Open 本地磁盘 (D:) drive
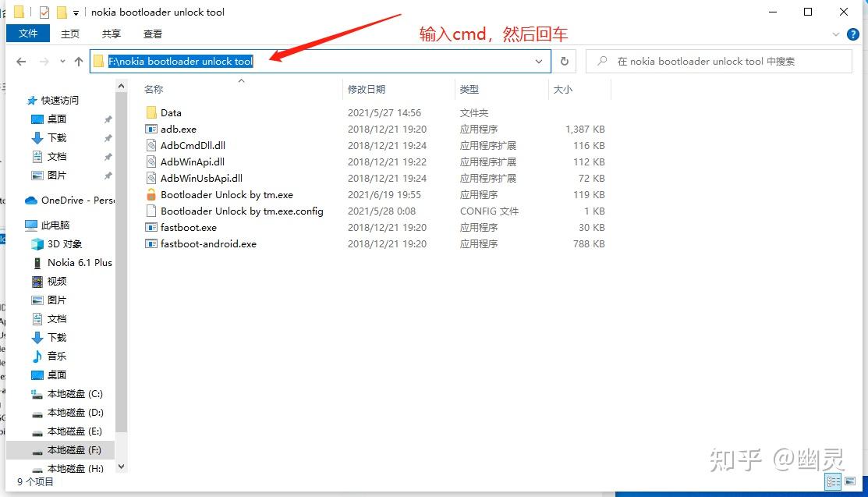This screenshot has height=497, width=868. (x=75, y=413)
